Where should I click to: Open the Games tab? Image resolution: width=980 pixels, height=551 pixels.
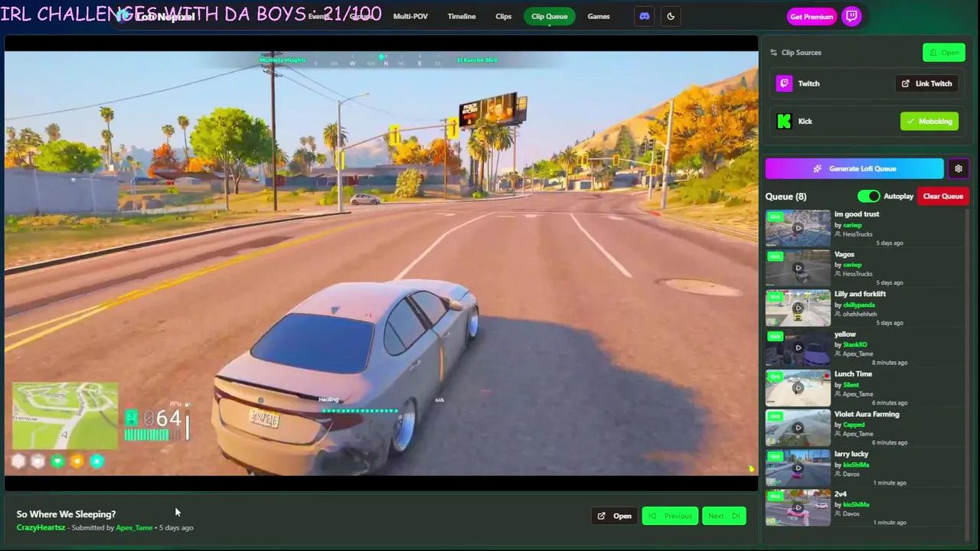click(599, 16)
